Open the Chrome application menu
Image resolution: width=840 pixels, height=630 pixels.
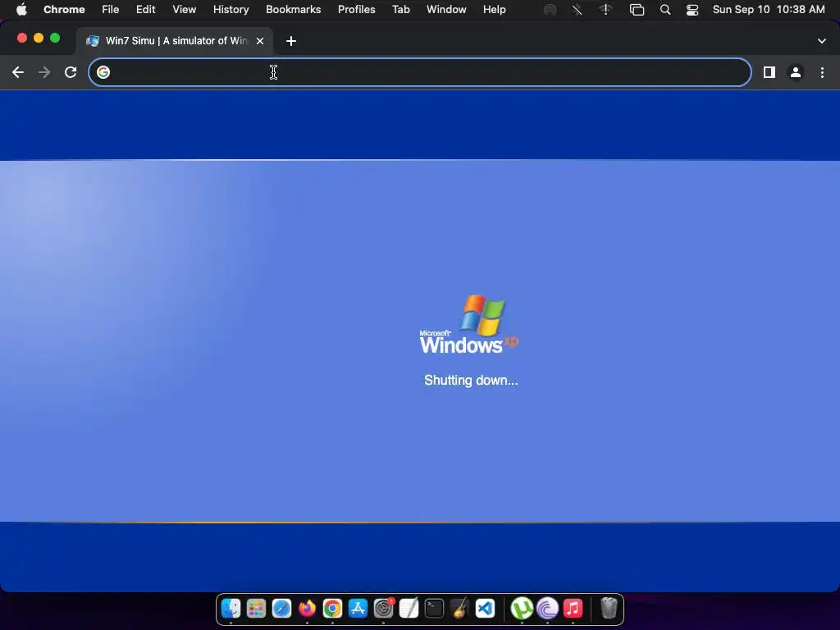[64, 10]
